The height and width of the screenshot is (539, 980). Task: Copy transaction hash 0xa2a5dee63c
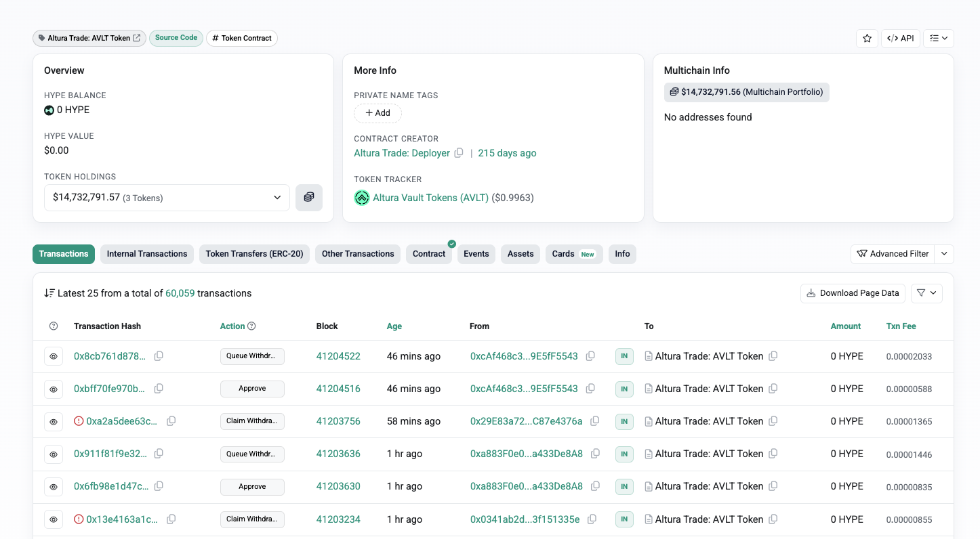(x=171, y=421)
